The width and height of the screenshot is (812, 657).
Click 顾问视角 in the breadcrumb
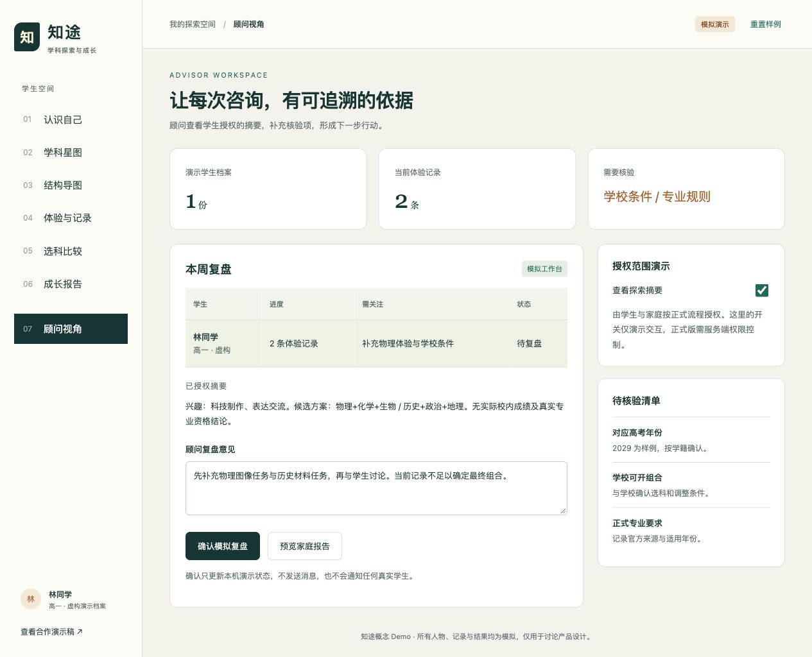point(248,24)
